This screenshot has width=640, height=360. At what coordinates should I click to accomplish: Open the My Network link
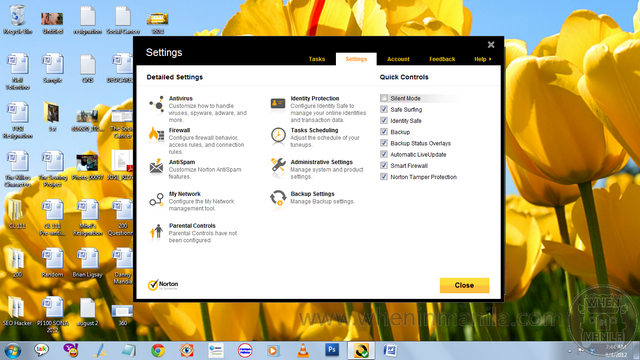point(184,194)
